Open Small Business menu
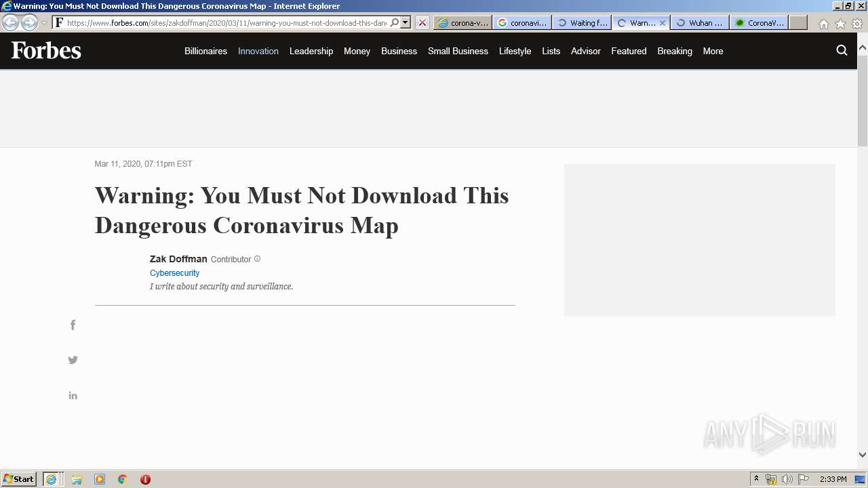868x488 pixels. pyautogui.click(x=458, y=51)
